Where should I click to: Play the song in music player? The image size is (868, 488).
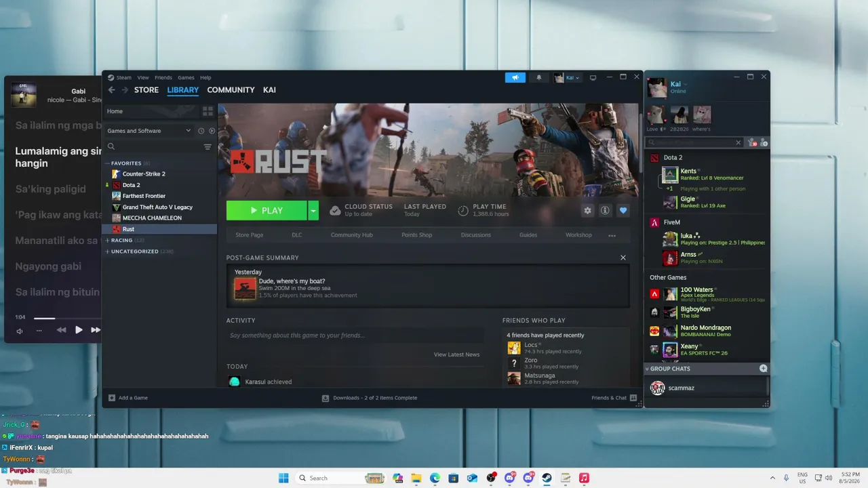[79, 330]
